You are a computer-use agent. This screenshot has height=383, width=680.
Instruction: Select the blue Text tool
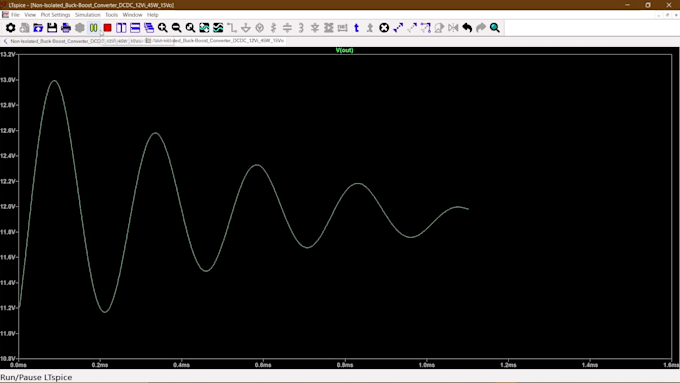(356, 28)
